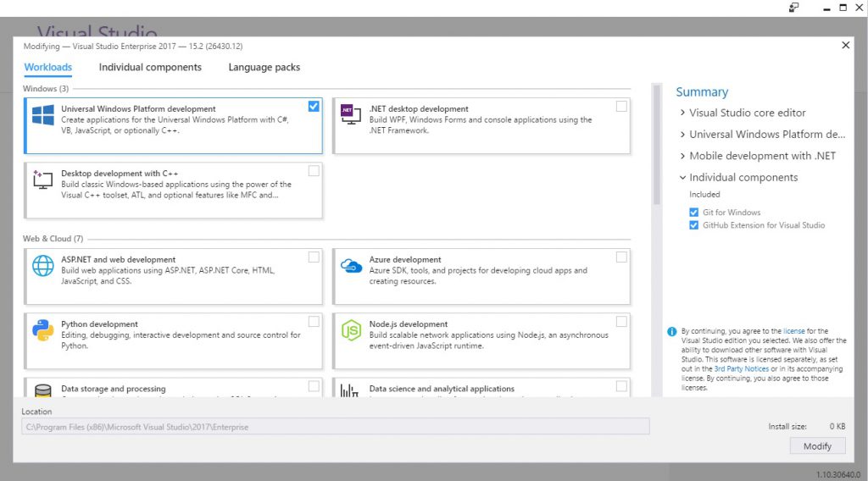Open the 3rd Party Notices link
868x481 pixels.
tap(741, 368)
